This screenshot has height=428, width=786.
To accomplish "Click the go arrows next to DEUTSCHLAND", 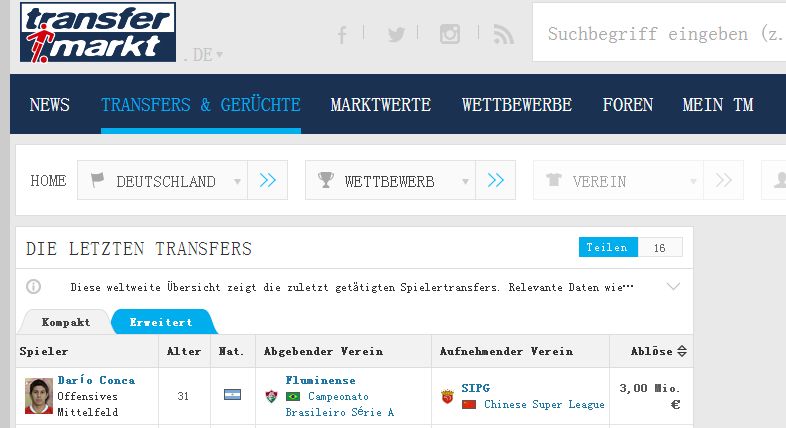I will [268, 180].
